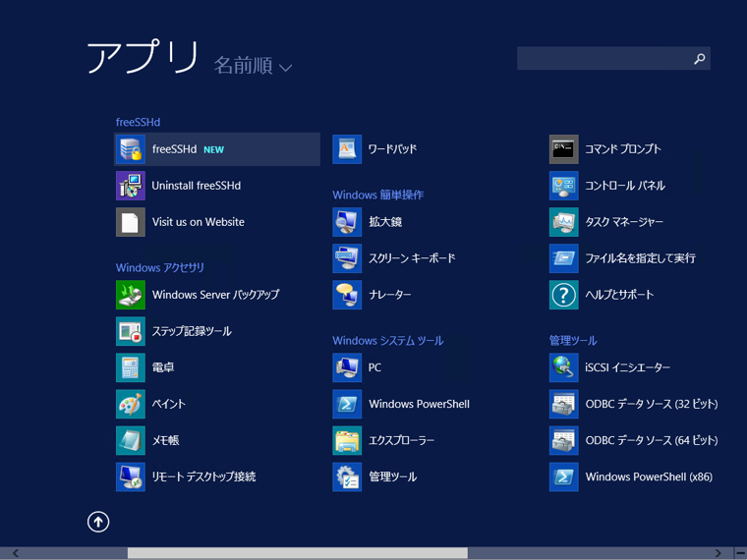Click the NEW badge beside freeSSHd
The width and height of the screenshot is (747, 560).
click(x=213, y=150)
